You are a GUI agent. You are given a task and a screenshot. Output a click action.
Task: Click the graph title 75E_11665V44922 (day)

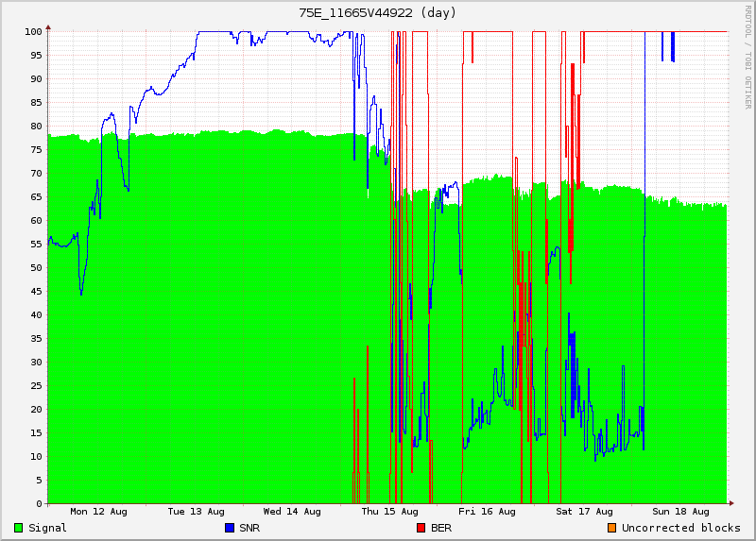pyautogui.click(x=377, y=13)
